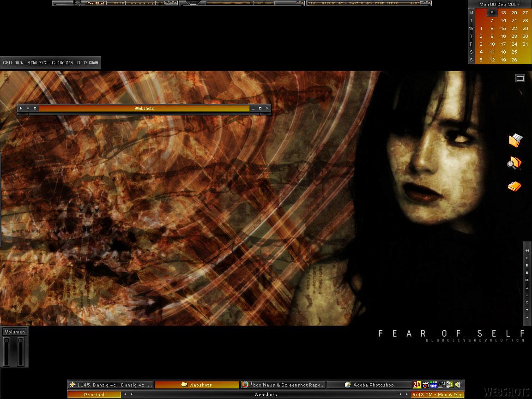532x399 pixels.
Task: Click the left arrow beside the clock
Action: pos(399,394)
